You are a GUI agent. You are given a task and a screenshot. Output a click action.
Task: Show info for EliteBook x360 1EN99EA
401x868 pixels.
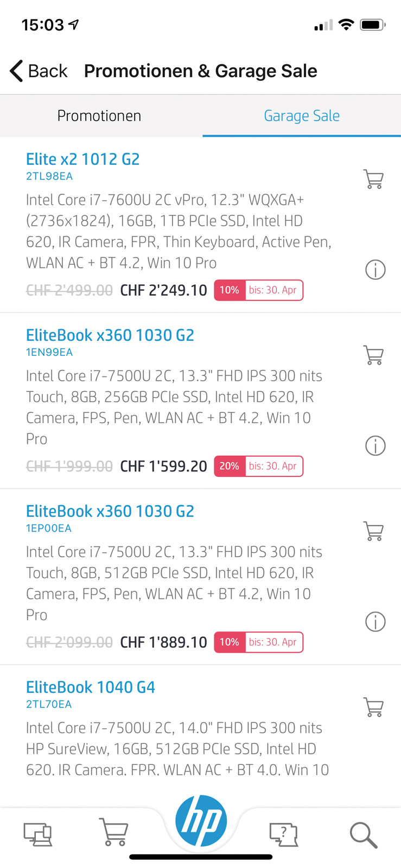coord(375,445)
